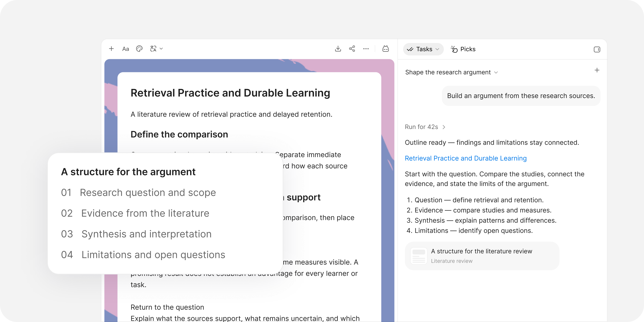Switch to the Picks tab

click(x=463, y=49)
